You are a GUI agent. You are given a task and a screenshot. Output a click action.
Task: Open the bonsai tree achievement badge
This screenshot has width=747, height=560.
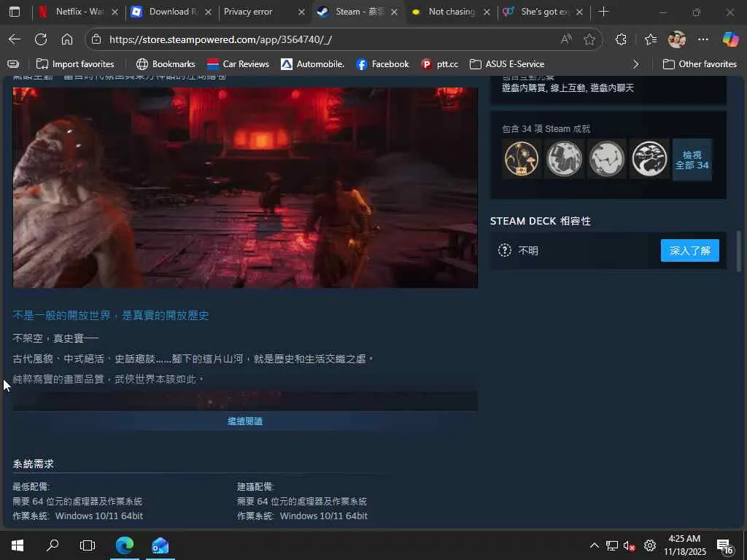[x=649, y=159]
